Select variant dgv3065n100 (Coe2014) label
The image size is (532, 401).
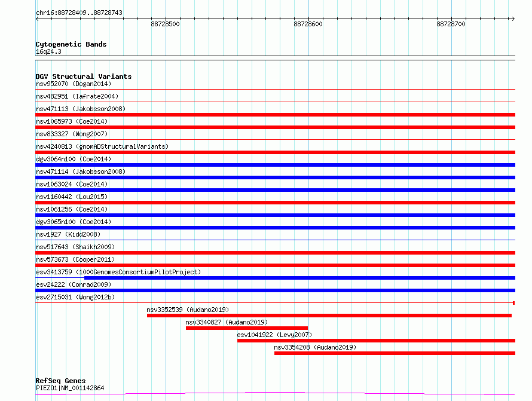tap(74, 222)
